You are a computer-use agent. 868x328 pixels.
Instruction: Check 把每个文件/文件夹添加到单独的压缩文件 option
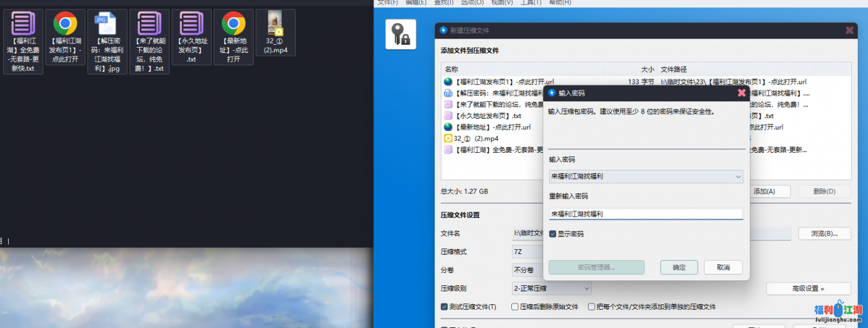[592, 307]
